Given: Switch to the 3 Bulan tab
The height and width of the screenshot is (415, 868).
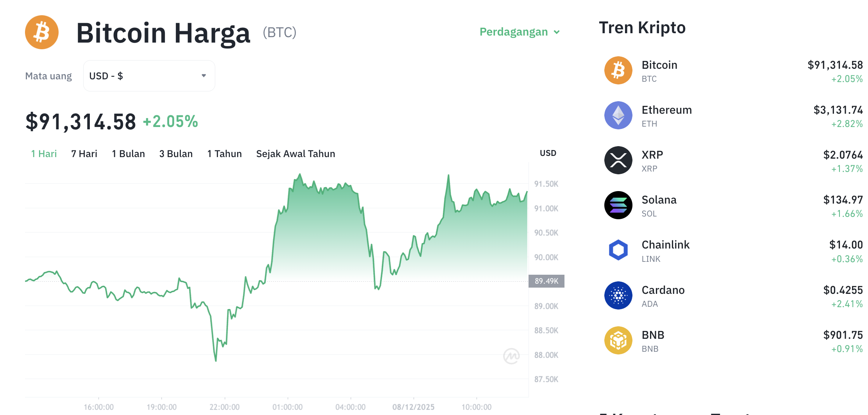Looking at the screenshot, I should click(x=176, y=154).
